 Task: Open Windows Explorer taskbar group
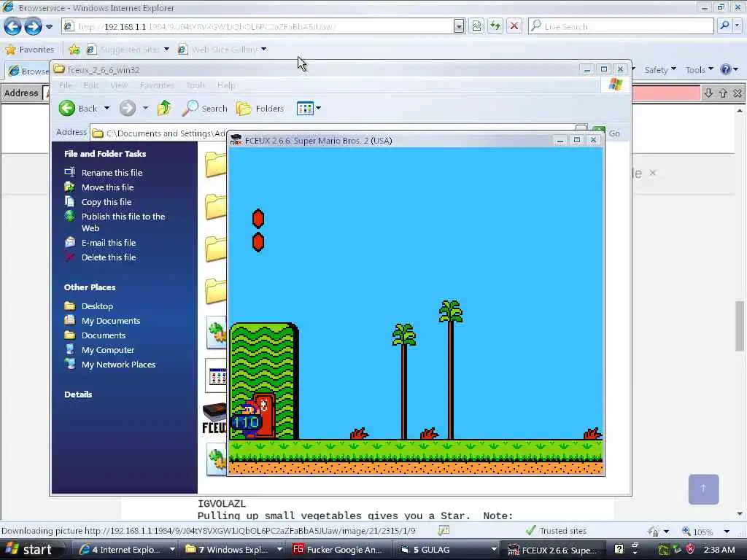click(233, 550)
